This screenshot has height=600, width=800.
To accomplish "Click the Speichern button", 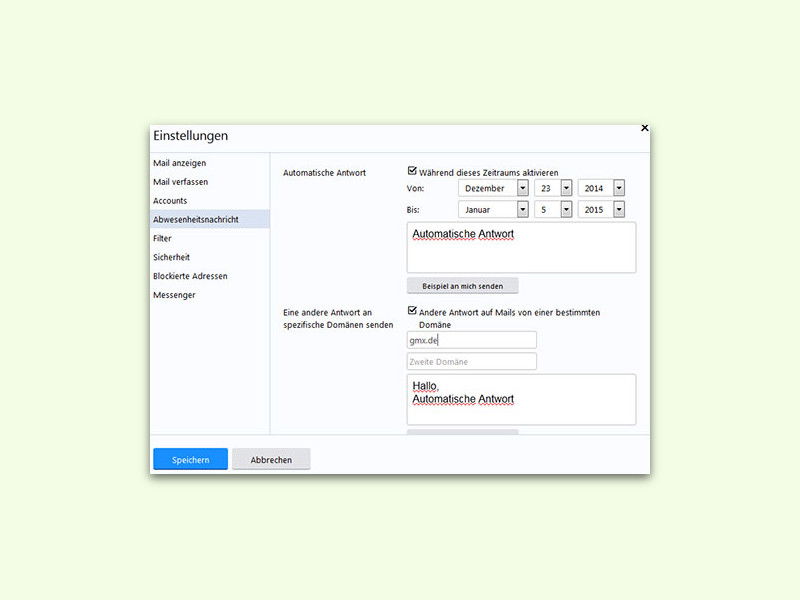I will pyautogui.click(x=190, y=459).
